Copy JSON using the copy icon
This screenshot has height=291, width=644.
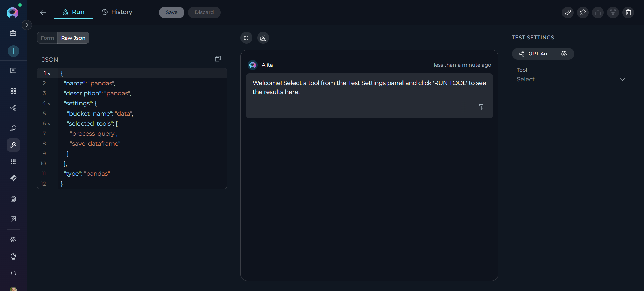click(x=218, y=59)
